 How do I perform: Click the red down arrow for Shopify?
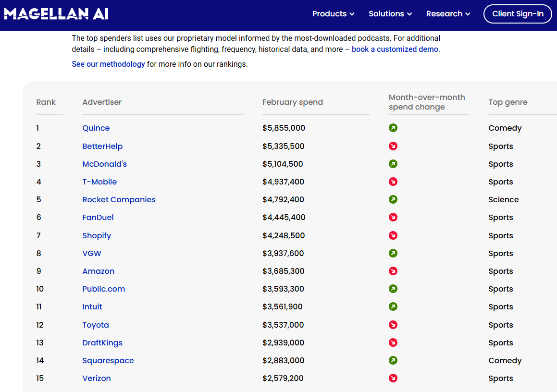(393, 235)
